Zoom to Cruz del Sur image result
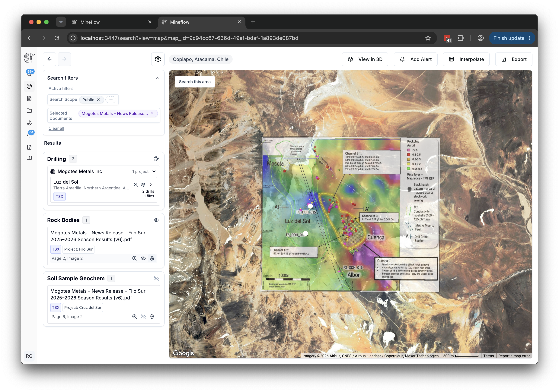Viewport: 559px width, 392px height. pyautogui.click(x=134, y=317)
